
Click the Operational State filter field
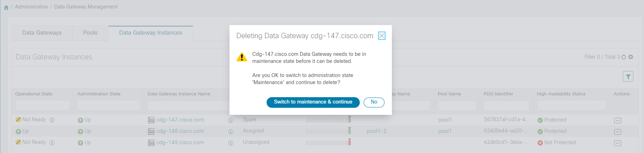tap(42, 105)
